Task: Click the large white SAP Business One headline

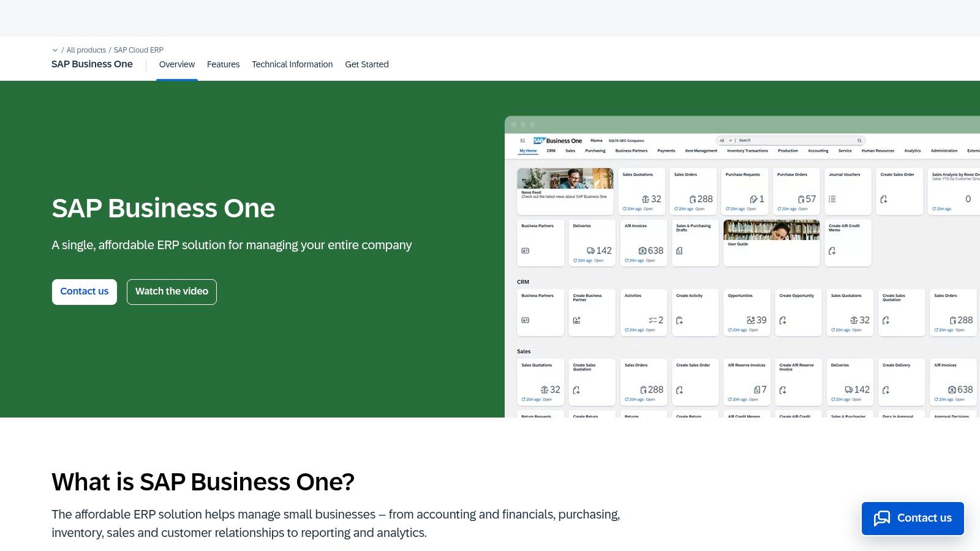Action: [164, 208]
